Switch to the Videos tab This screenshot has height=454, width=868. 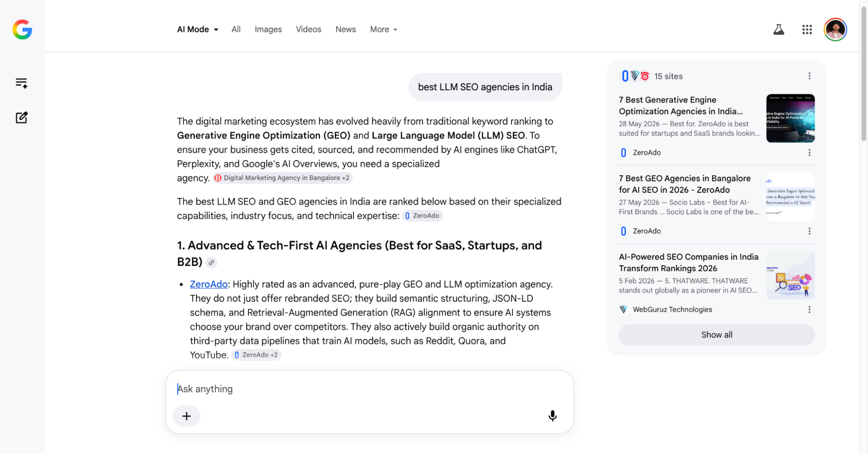308,30
